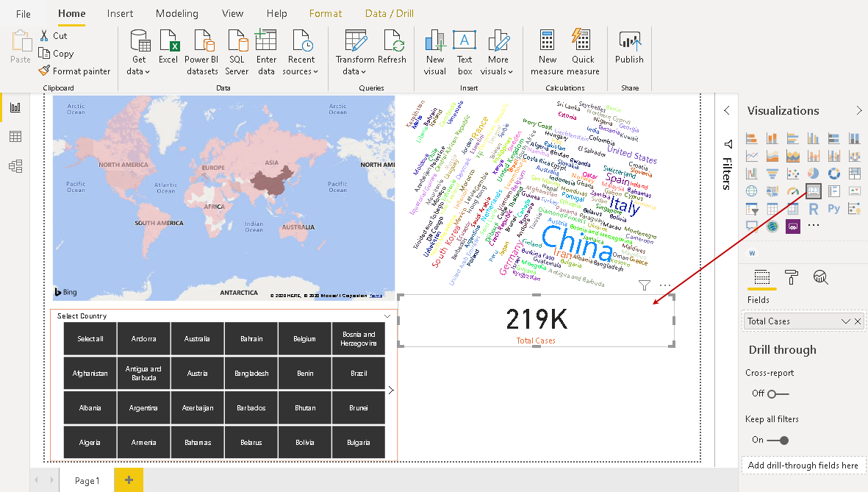Viewport: 868px width, 492px height.
Task: Open the View ribbon tab
Action: 232,13
